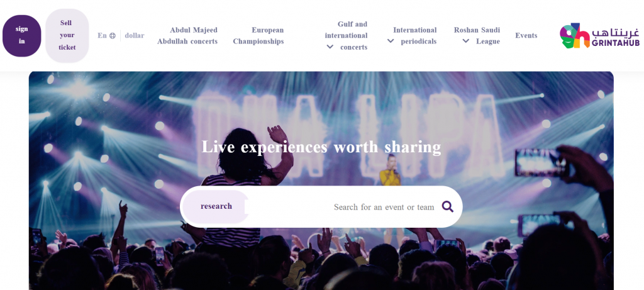Expand the Gulf and international concerts chevron
Viewport: 644px width, 290px height.
coord(330,47)
